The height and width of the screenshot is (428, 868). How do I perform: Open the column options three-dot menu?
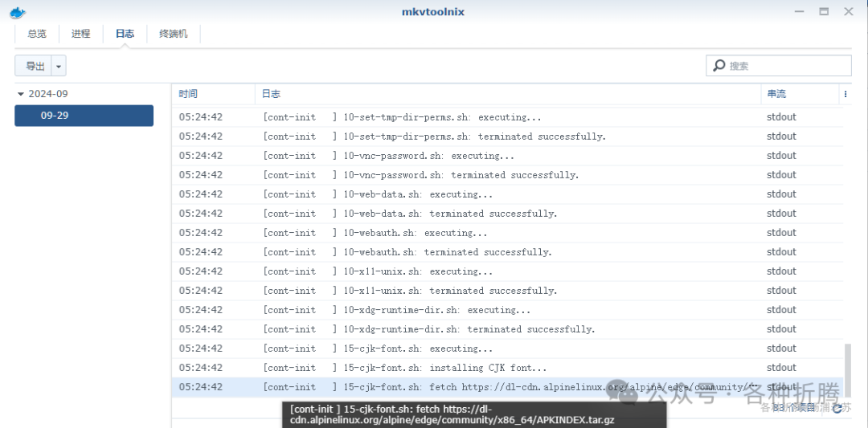click(x=845, y=94)
